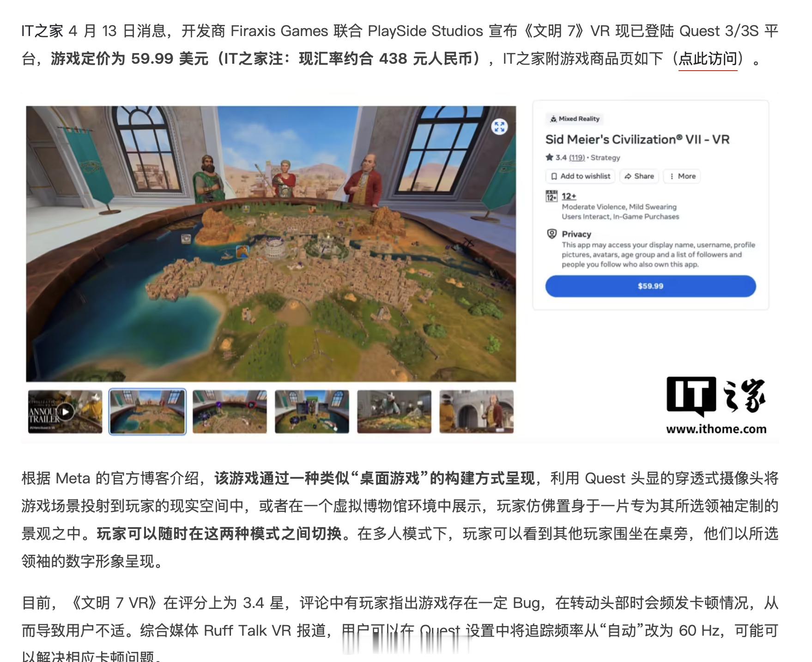The width and height of the screenshot is (812, 662).
Task: Select the fifth gallery thumbnail
Action: pos(394,411)
